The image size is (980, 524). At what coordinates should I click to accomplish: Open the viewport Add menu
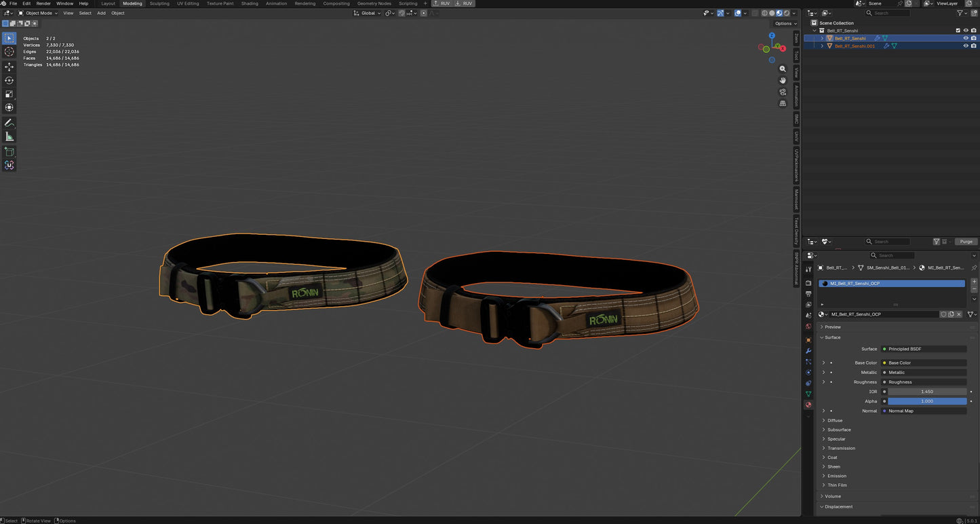tap(101, 13)
